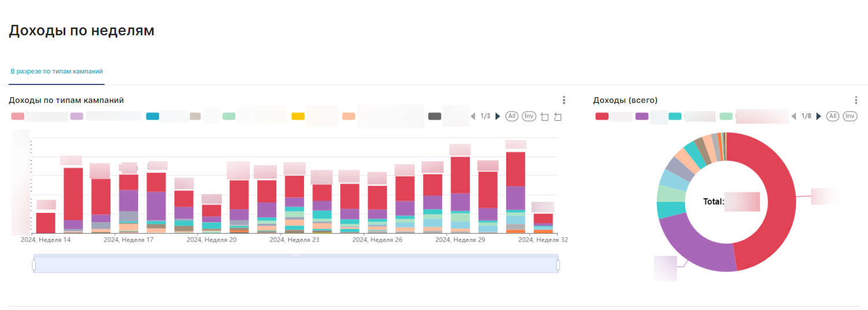Go to the next legend page of the bar chart
The width and height of the screenshot is (868, 310).
[498, 116]
